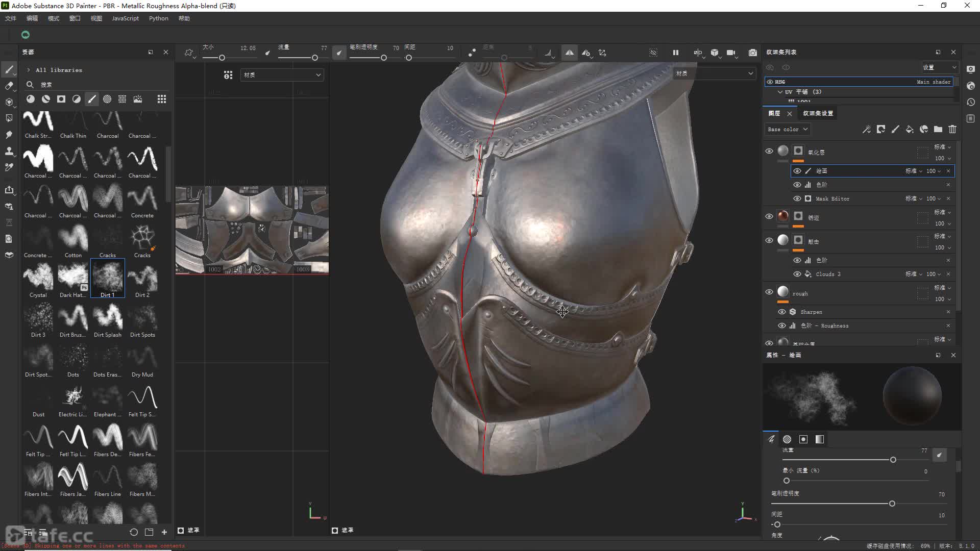Select the Material picker eyedropper tool
This screenshot has height=551, width=980.
click(9, 167)
